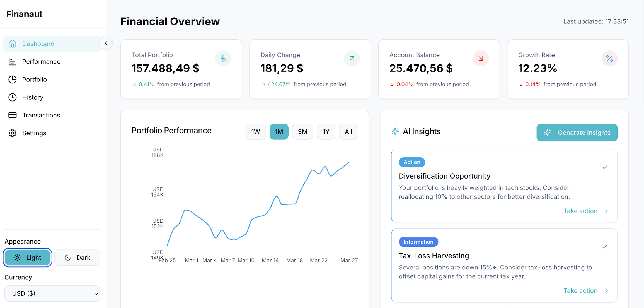Open the USD ($) currency dropdown

(52, 293)
